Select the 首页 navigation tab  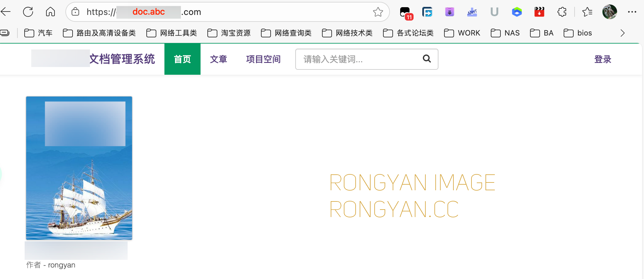[182, 59]
